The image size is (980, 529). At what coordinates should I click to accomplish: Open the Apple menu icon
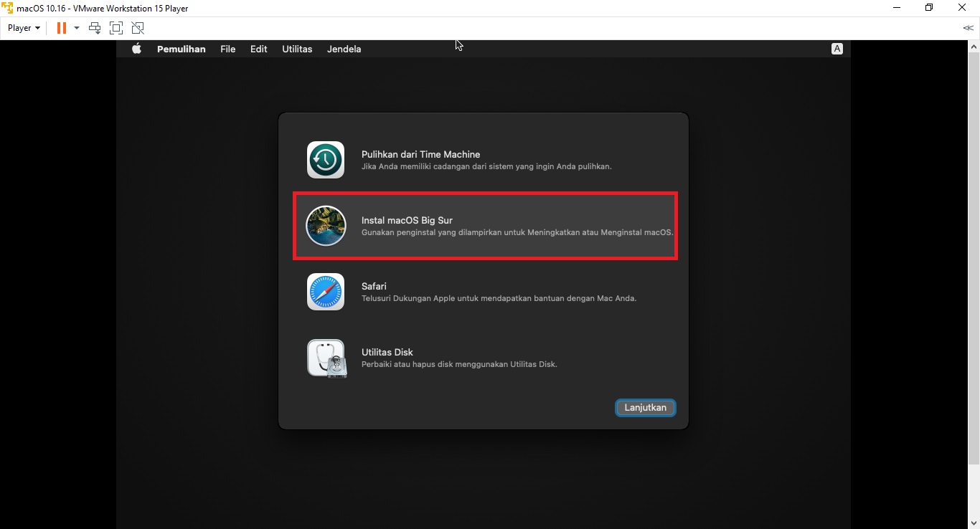(136, 49)
